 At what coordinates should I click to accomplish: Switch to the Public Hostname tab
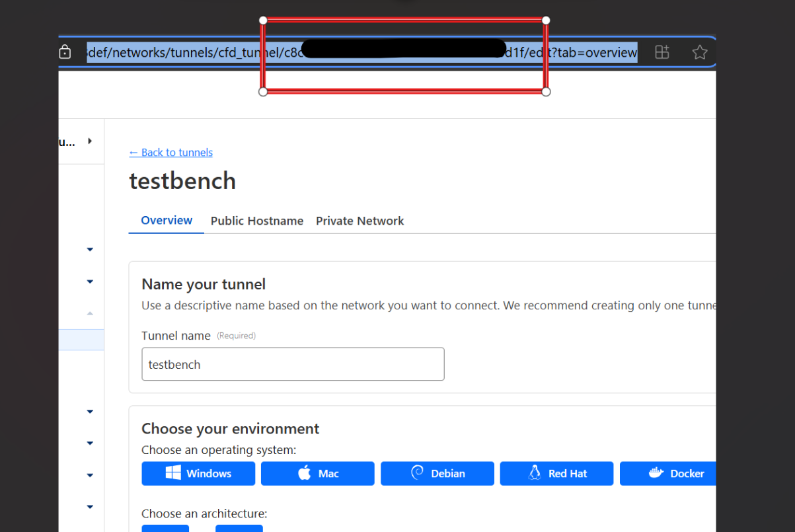point(257,221)
